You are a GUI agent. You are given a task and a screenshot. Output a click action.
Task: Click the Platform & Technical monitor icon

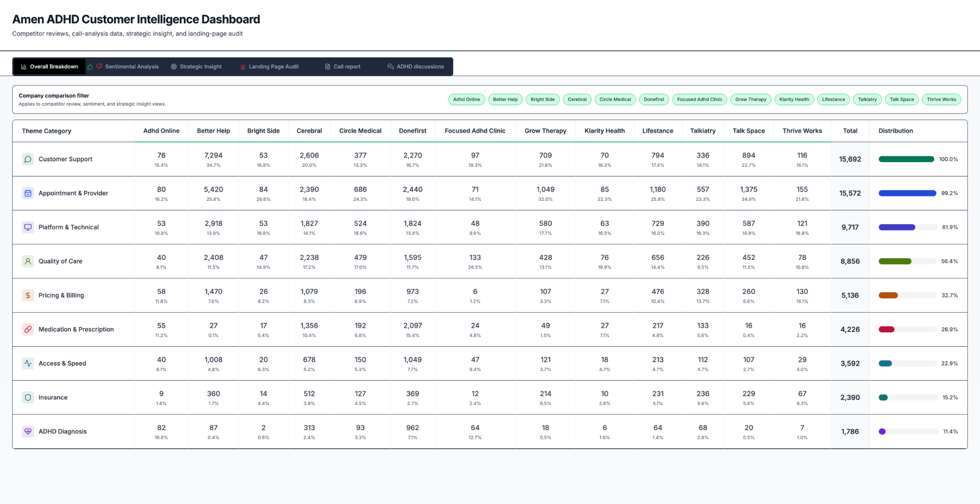[x=28, y=227]
